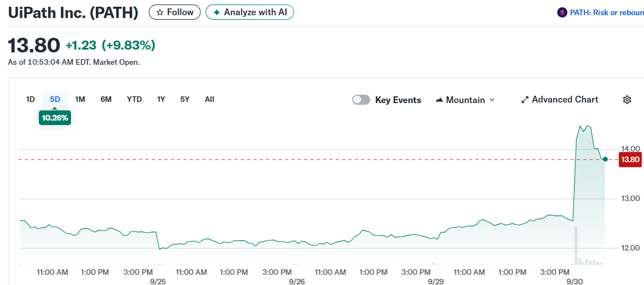Click the star Follow button
Image resolution: width=644 pixels, height=285 pixels.
click(175, 12)
